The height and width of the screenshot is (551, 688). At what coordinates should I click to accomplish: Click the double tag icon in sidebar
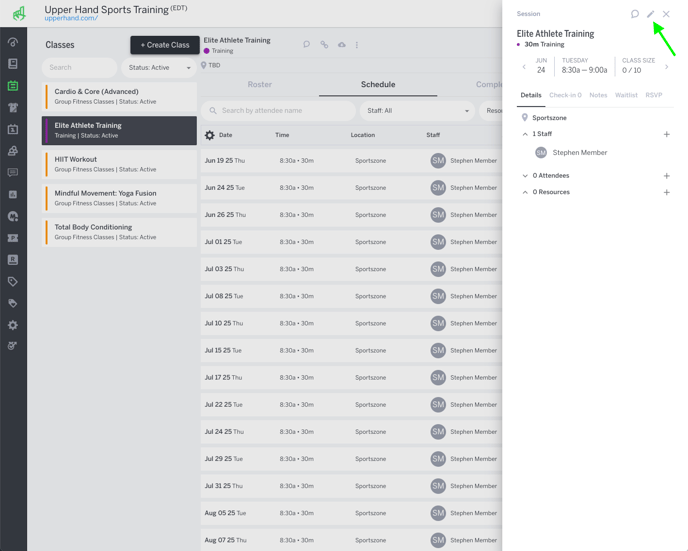click(13, 303)
